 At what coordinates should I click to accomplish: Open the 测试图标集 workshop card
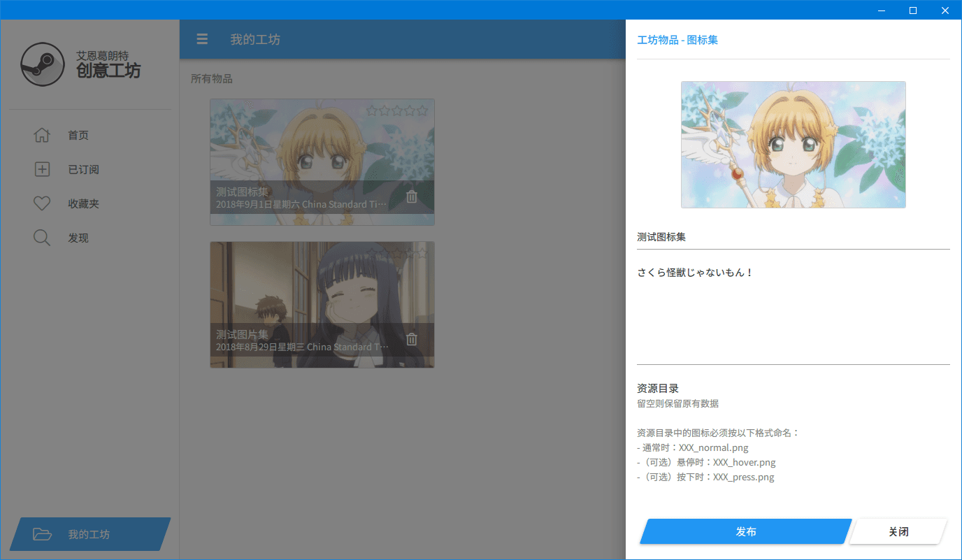click(322, 162)
